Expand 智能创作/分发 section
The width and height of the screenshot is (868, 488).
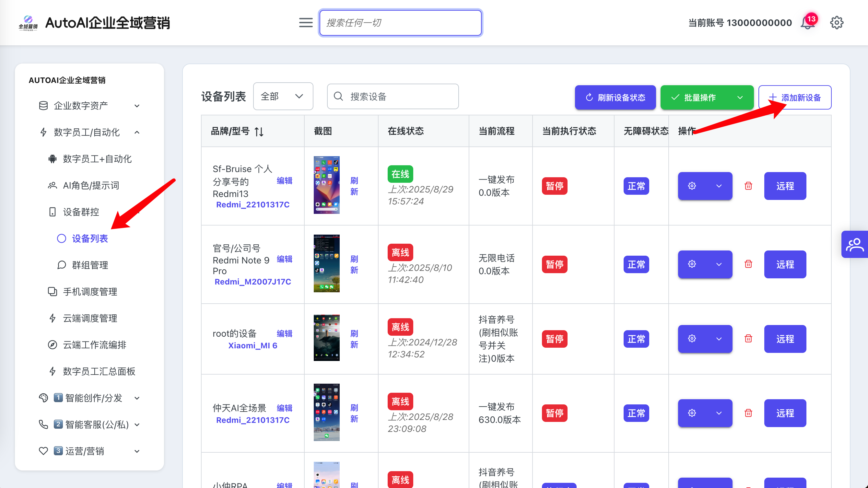(89, 398)
